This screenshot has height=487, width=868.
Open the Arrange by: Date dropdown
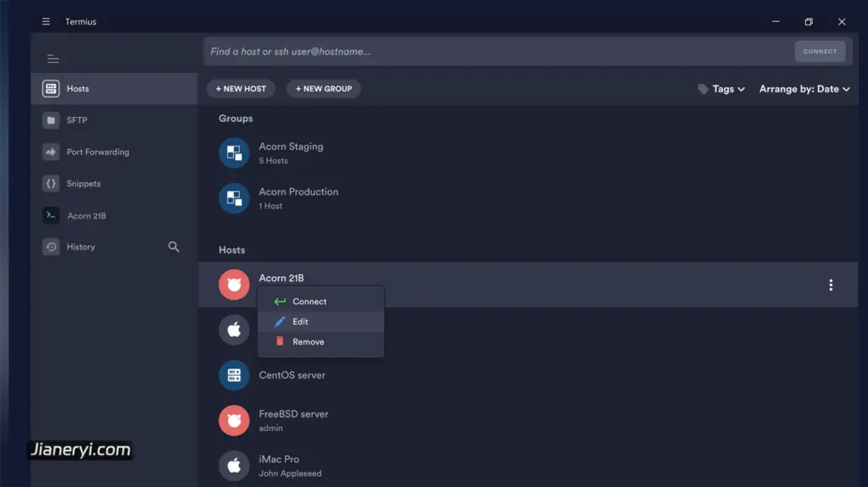click(x=804, y=89)
